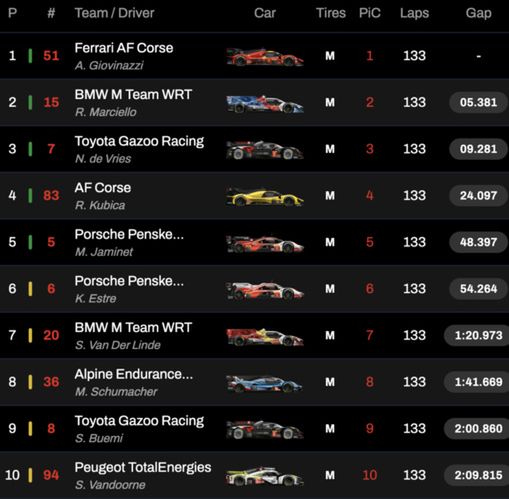
Task: Select the blue BMW #15 car image
Action: (x=265, y=103)
